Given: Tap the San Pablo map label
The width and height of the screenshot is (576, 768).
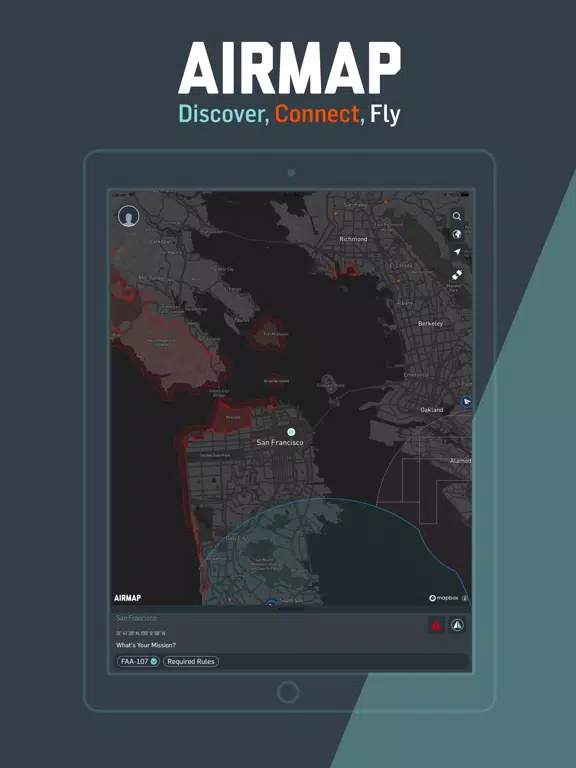Looking at the screenshot, I should (356, 205).
